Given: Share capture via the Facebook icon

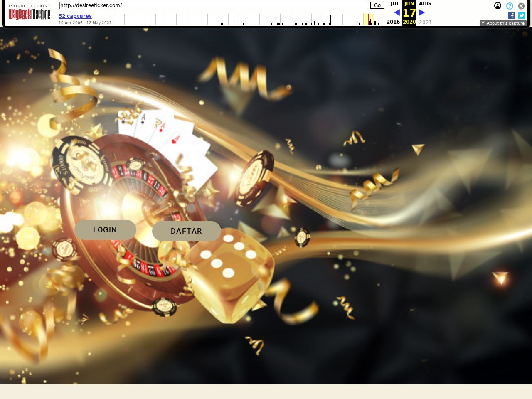Looking at the screenshot, I should (511, 15).
